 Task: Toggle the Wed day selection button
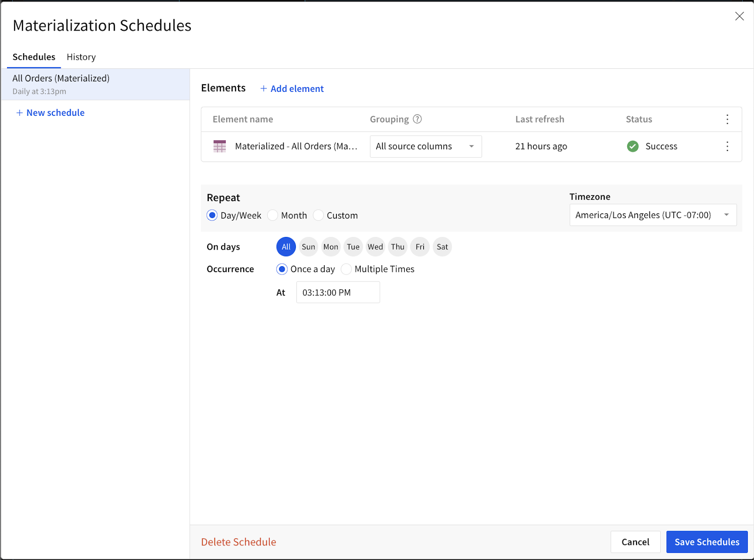click(375, 246)
